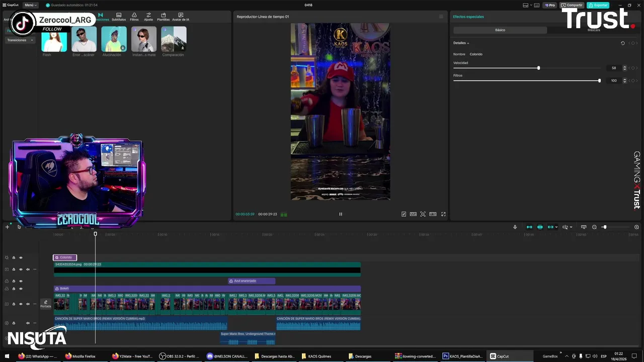Zoom out the timeline

(594, 227)
